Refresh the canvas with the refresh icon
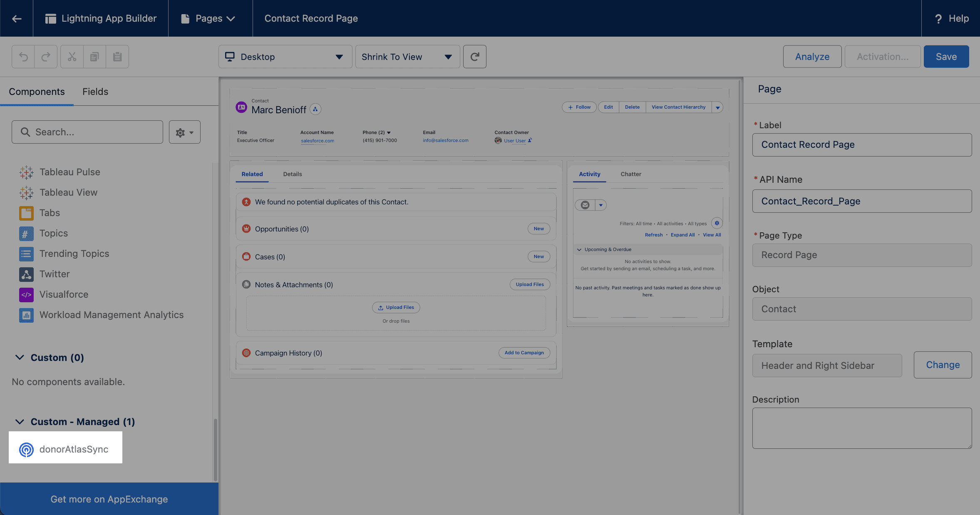This screenshot has width=980, height=515. coord(474,56)
